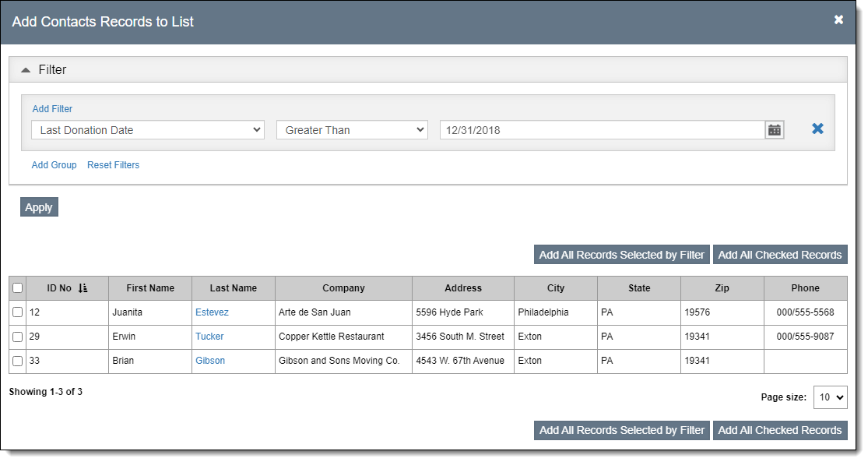Open the calendar date picker icon
Image resolution: width=868 pixels, height=462 pixels.
(774, 130)
